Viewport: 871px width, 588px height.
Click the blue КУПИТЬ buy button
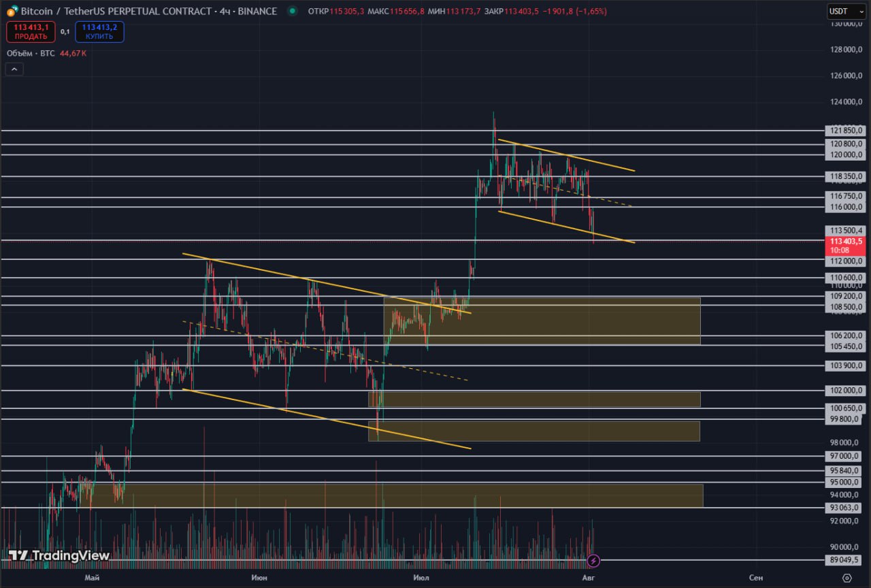pos(99,31)
